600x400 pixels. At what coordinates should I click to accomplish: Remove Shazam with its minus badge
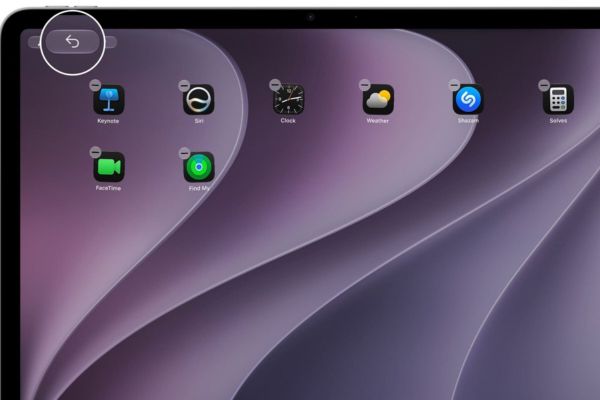coord(454,85)
